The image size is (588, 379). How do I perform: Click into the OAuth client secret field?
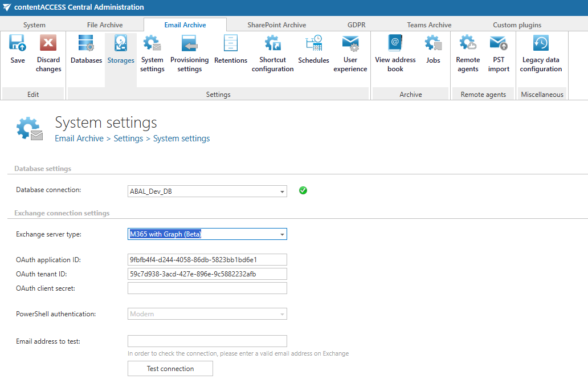click(x=207, y=288)
